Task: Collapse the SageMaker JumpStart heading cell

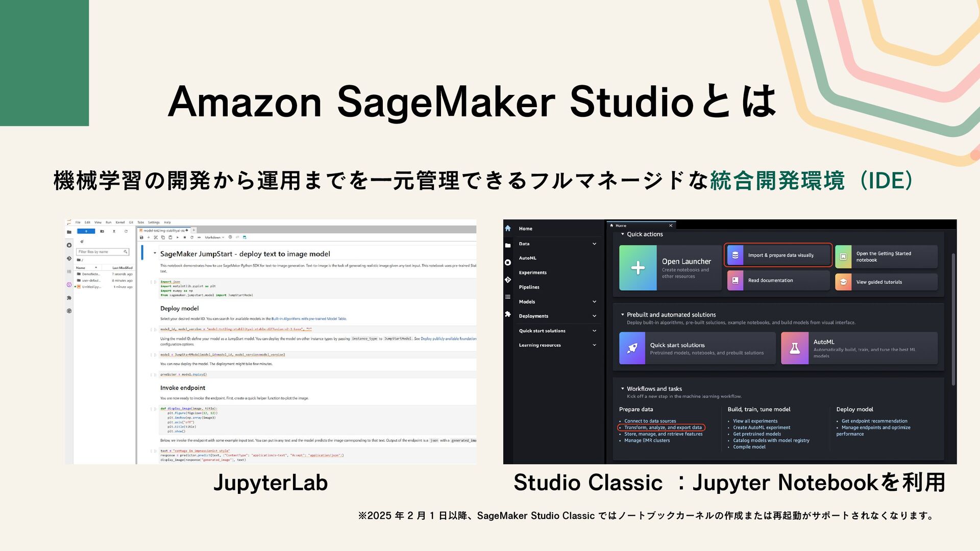Action: click(155, 253)
